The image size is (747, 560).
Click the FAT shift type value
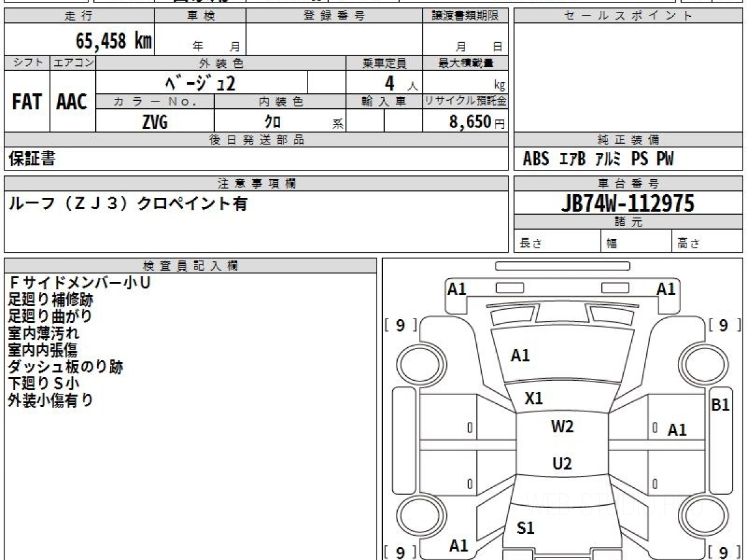coord(27,102)
